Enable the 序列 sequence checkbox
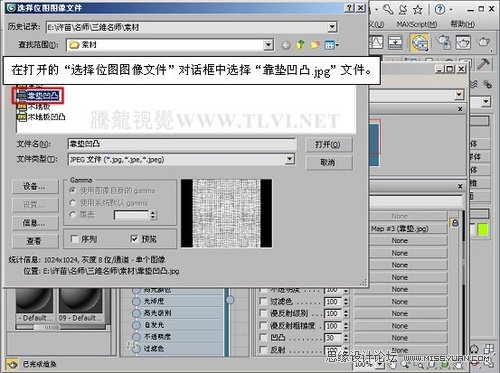This screenshot has height=373, width=500. 74,239
